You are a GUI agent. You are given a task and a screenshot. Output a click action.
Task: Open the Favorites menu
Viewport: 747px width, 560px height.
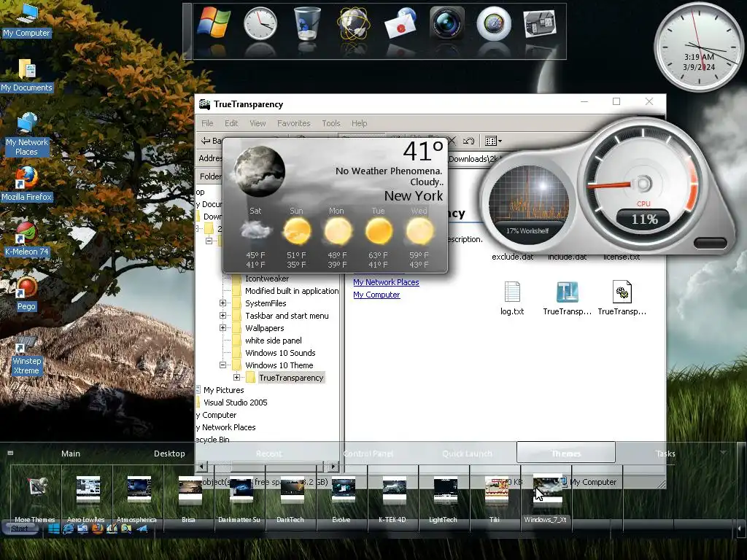point(293,123)
